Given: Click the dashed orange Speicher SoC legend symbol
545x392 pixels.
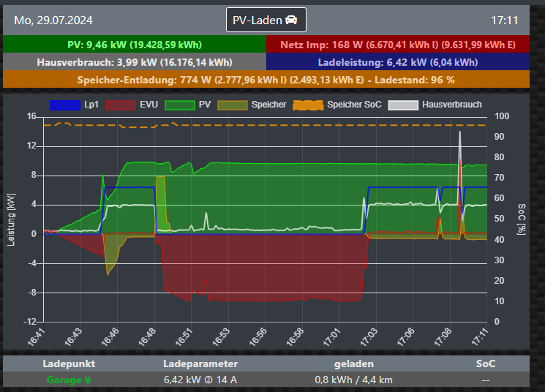Looking at the screenshot, I should coord(308,105).
